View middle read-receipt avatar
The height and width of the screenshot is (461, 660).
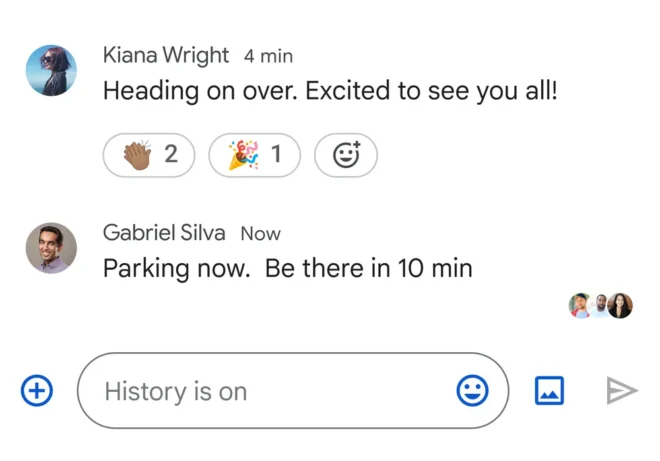tap(601, 305)
